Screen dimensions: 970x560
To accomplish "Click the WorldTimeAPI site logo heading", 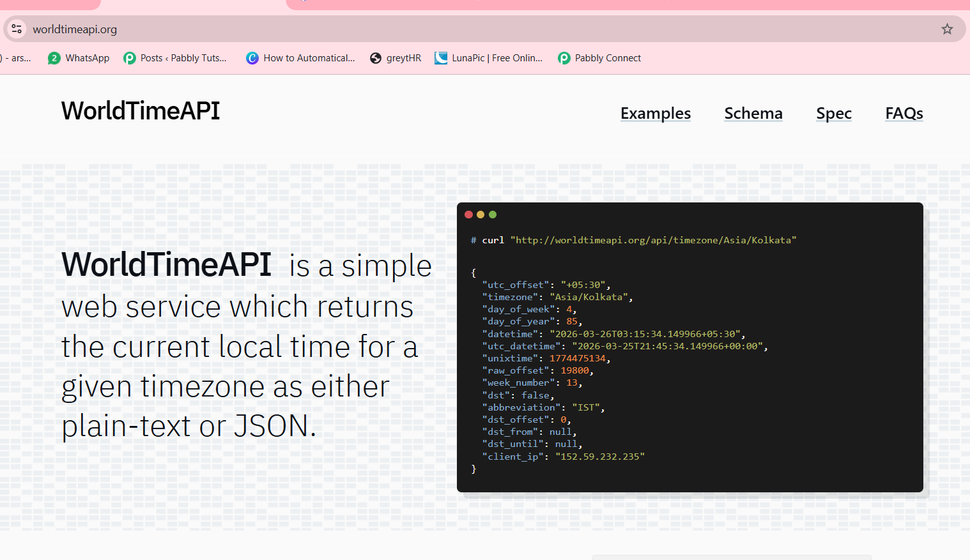I will point(141,111).
